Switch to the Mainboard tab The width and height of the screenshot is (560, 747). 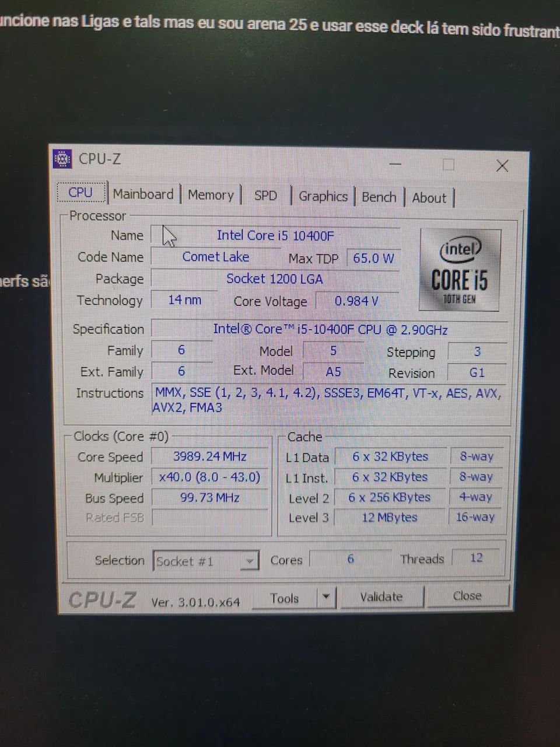(143, 194)
